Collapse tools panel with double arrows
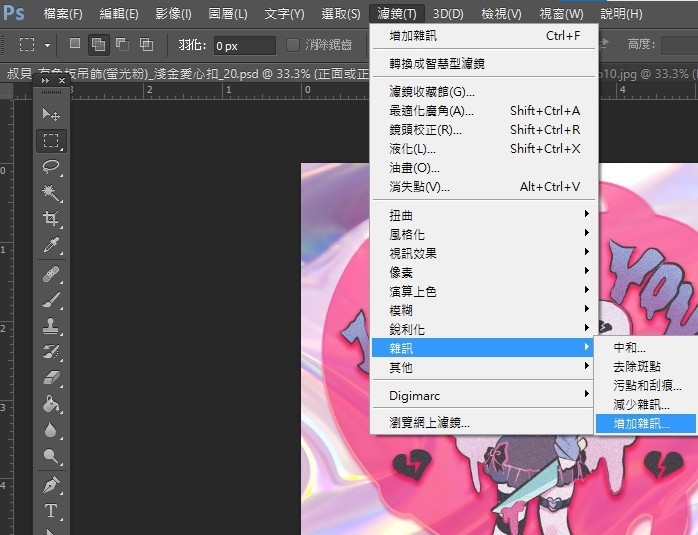 pos(45,81)
